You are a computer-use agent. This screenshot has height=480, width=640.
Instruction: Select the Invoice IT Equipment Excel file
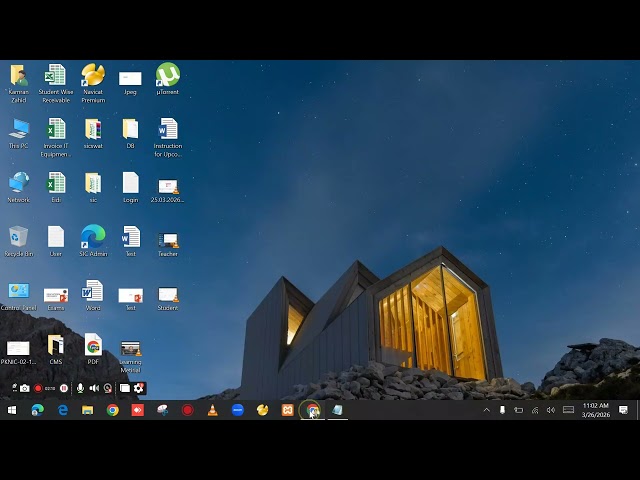tap(56, 138)
